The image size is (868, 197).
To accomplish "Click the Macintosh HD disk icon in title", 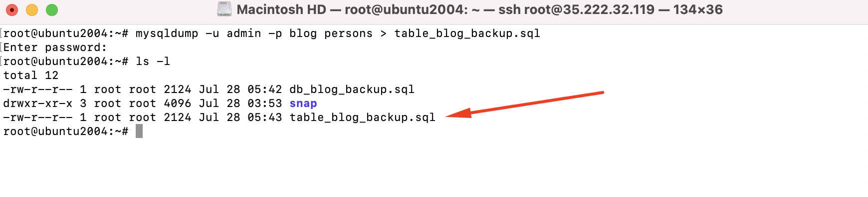I will 224,9.
